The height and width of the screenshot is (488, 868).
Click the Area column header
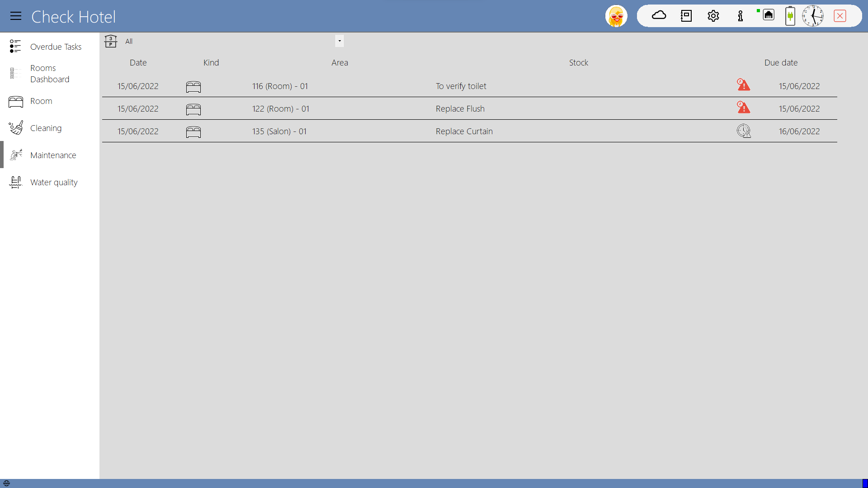(340, 63)
